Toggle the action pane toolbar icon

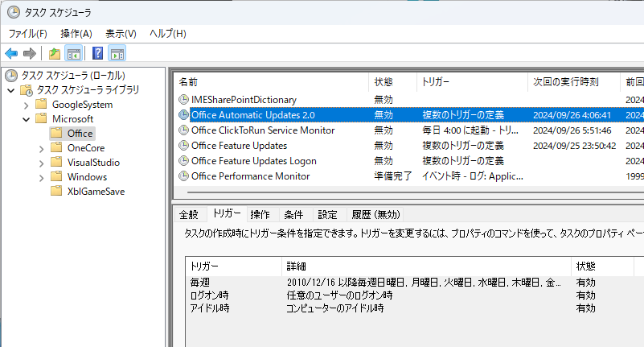pyautogui.click(x=117, y=53)
